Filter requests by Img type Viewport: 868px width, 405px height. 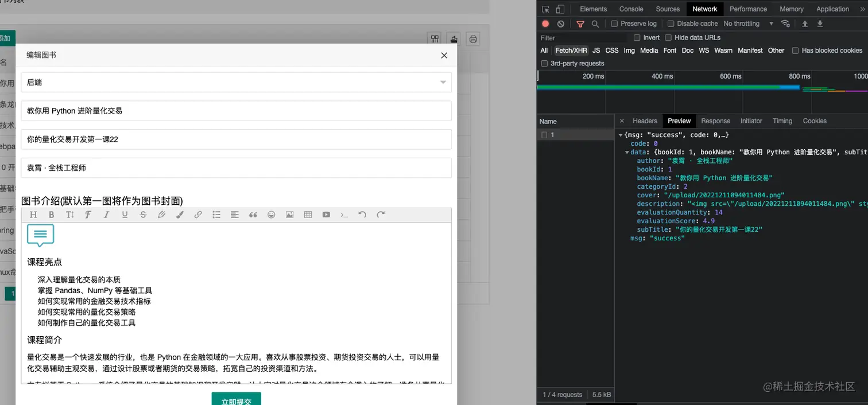pos(629,50)
